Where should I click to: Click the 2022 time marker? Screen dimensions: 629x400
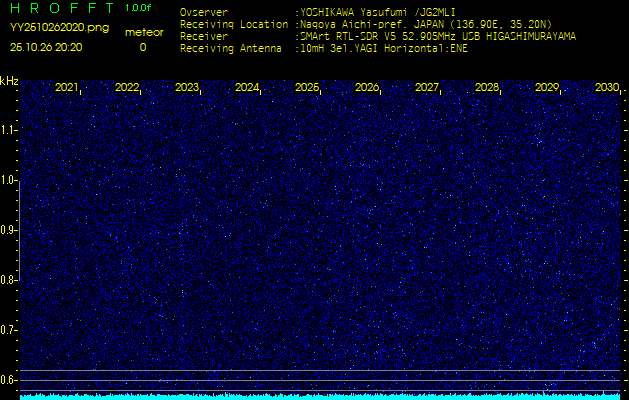tap(127, 88)
